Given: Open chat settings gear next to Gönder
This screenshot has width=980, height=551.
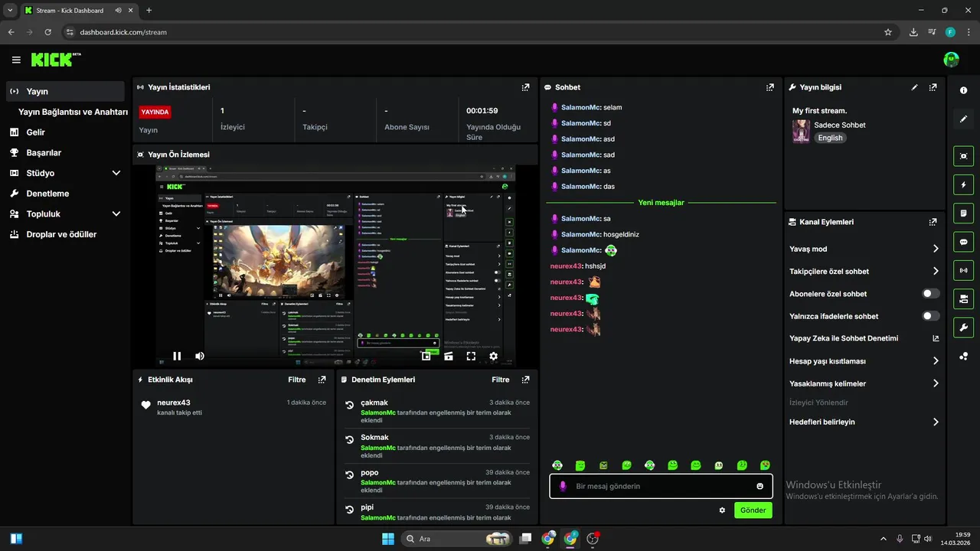Looking at the screenshot, I should (x=722, y=510).
